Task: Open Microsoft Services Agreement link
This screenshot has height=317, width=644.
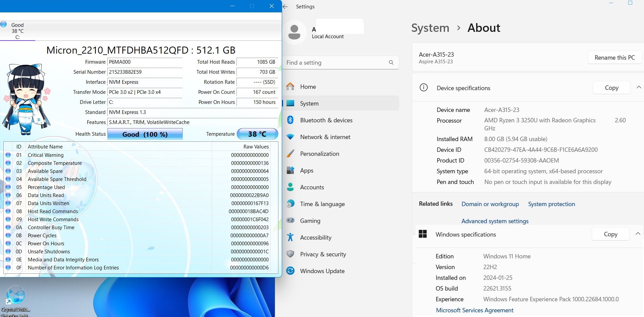Action: [475, 310]
